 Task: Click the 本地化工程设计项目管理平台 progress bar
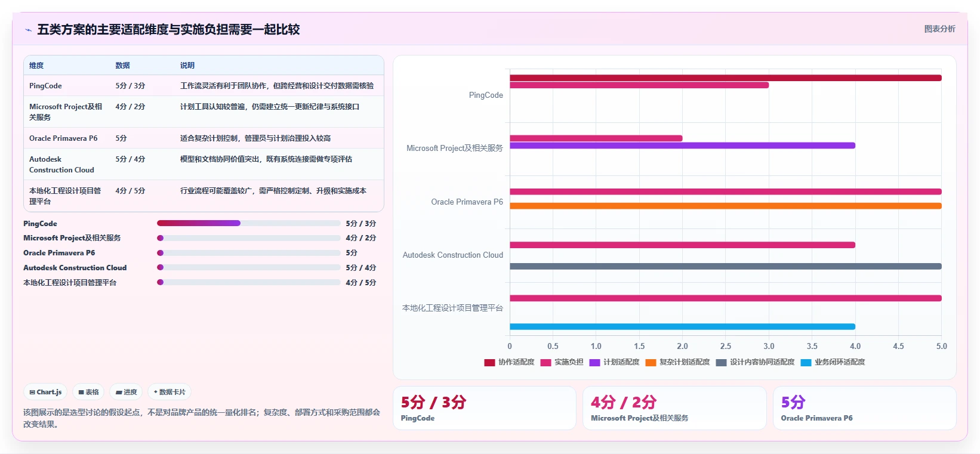click(x=248, y=282)
